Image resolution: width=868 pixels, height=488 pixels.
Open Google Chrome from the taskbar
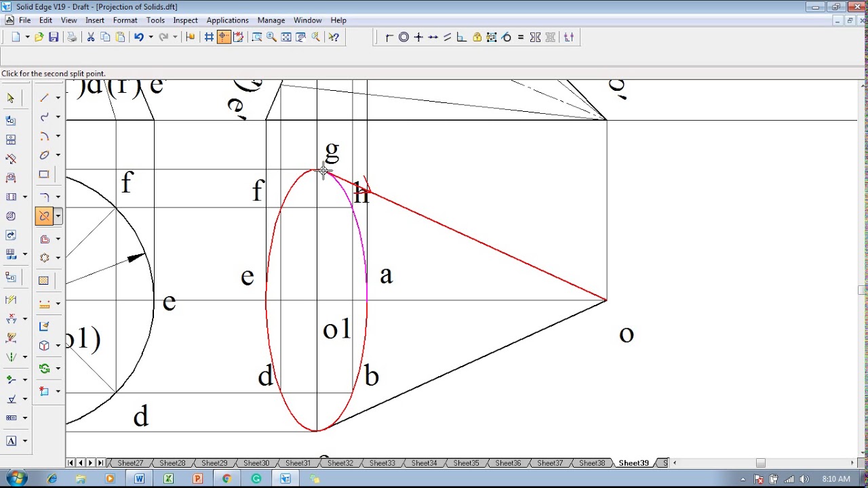tap(226, 479)
